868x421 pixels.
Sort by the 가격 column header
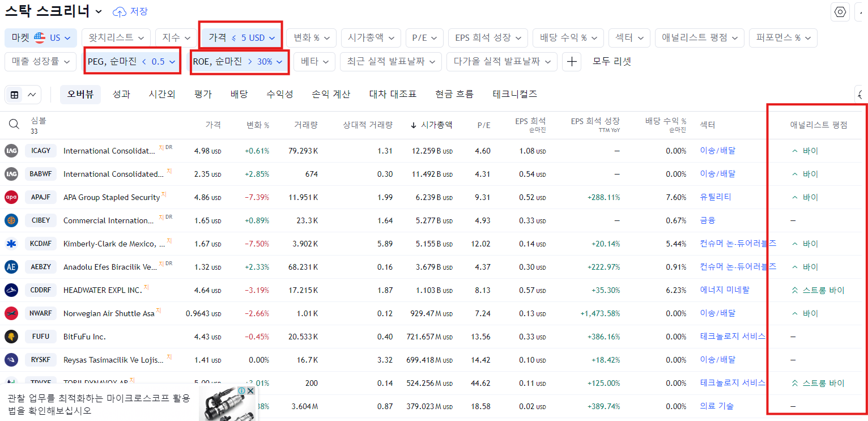213,125
